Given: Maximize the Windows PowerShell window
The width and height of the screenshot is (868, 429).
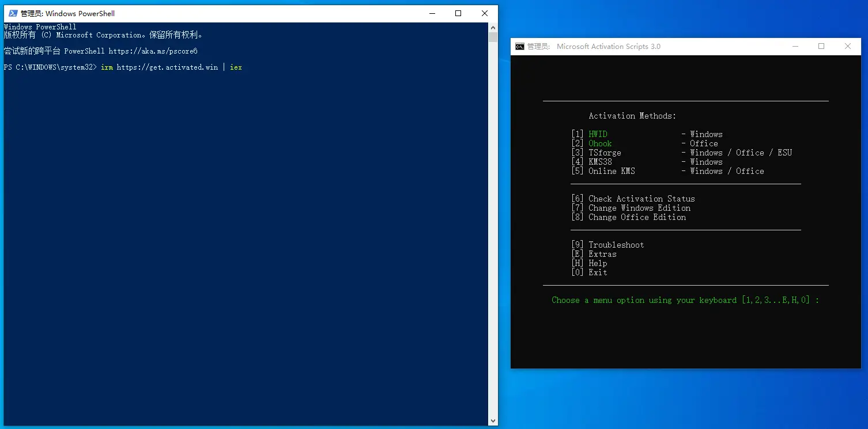Looking at the screenshot, I should tap(458, 13).
